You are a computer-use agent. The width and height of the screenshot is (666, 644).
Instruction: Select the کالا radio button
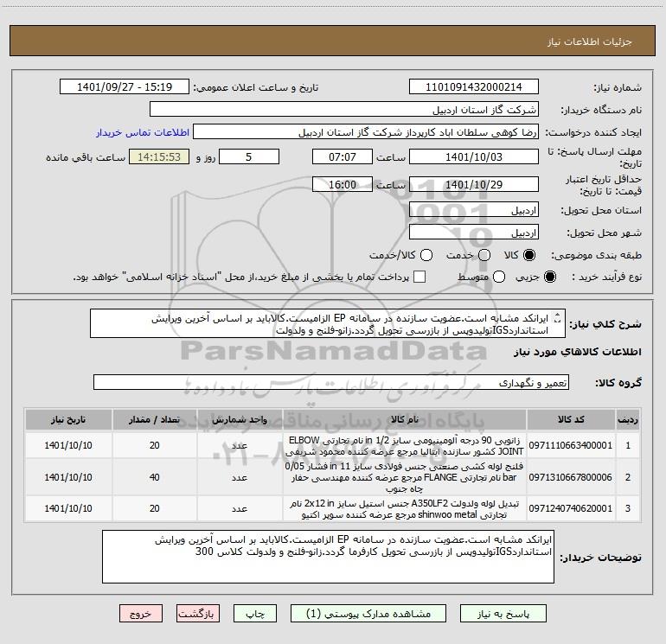[529, 255]
